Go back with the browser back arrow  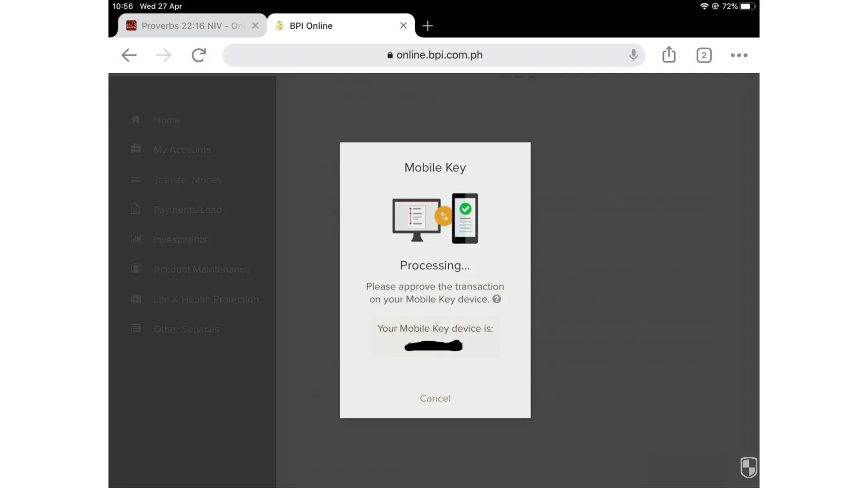click(129, 55)
